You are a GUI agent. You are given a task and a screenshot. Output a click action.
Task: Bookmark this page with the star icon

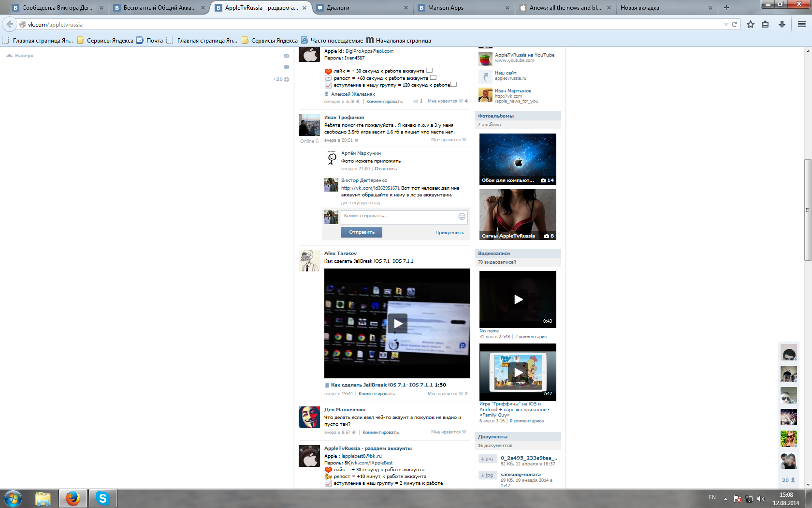750,24
